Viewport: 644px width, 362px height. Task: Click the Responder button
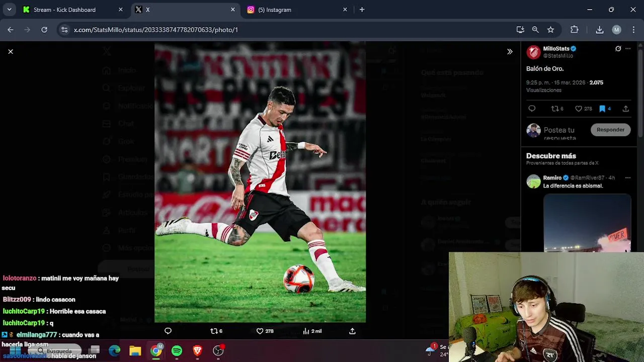coord(610,130)
